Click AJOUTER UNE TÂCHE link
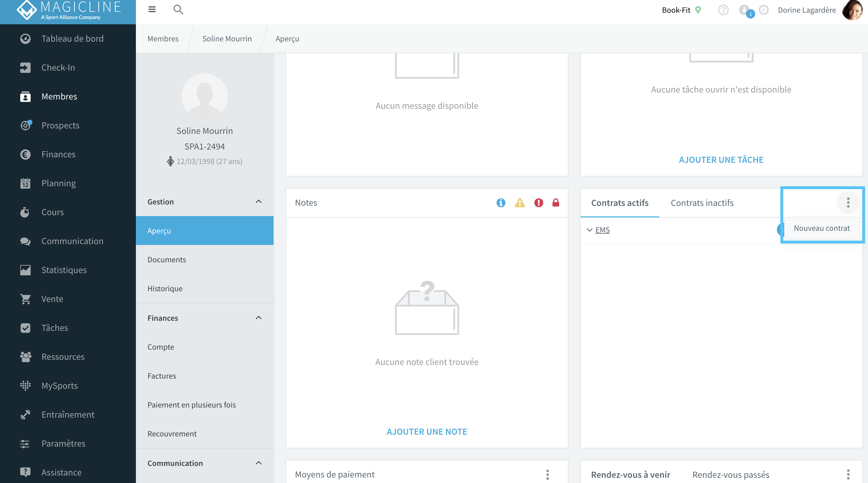 coord(721,160)
